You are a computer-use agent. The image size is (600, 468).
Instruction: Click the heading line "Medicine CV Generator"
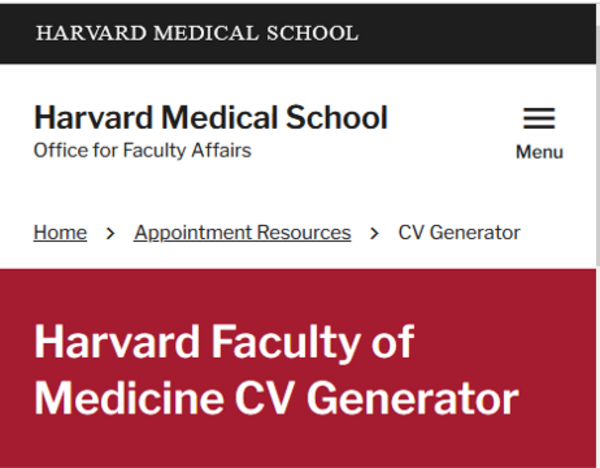click(x=276, y=398)
